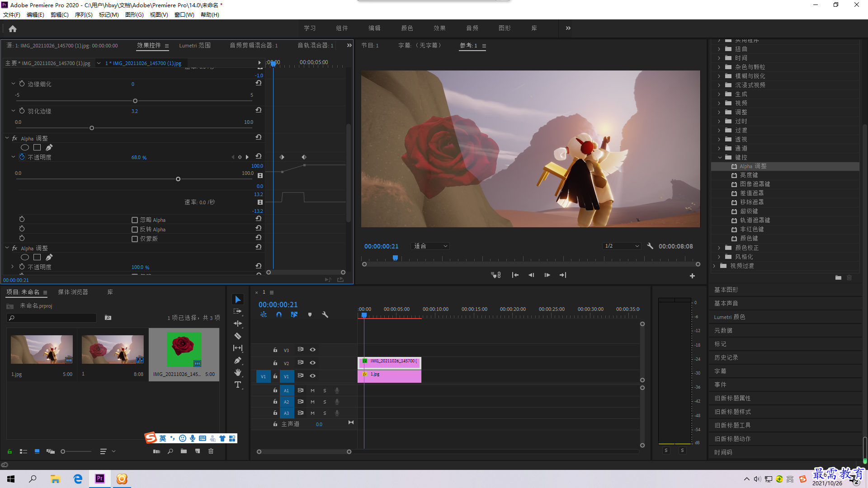
Task: Solo audio track A2
Action: tap(325, 402)
